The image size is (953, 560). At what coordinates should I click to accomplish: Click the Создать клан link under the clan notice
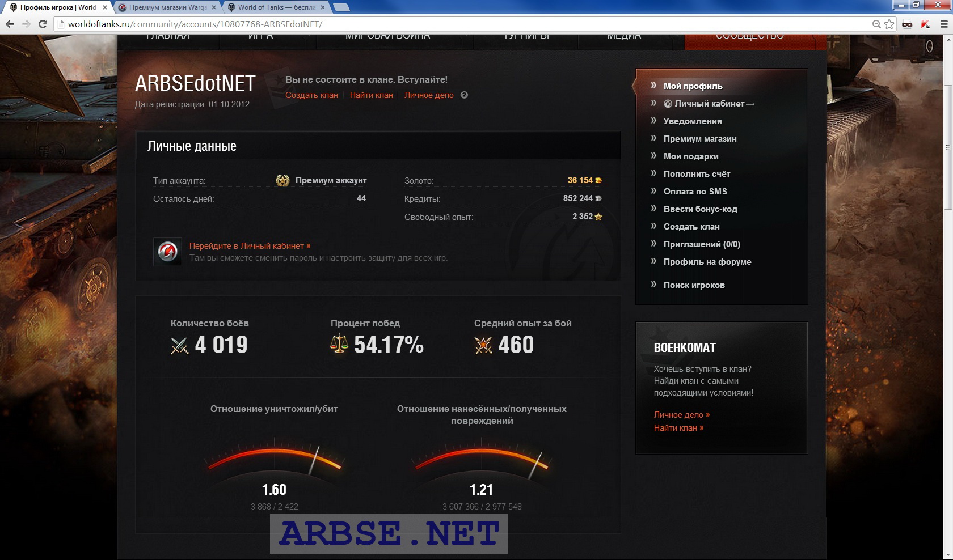[311, 95]
